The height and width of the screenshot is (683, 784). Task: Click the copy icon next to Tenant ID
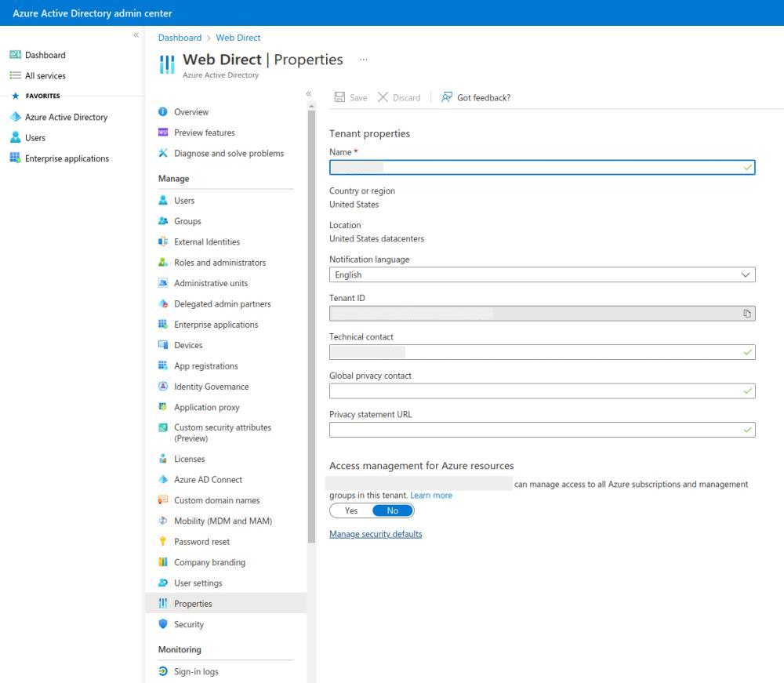point(747,313)
